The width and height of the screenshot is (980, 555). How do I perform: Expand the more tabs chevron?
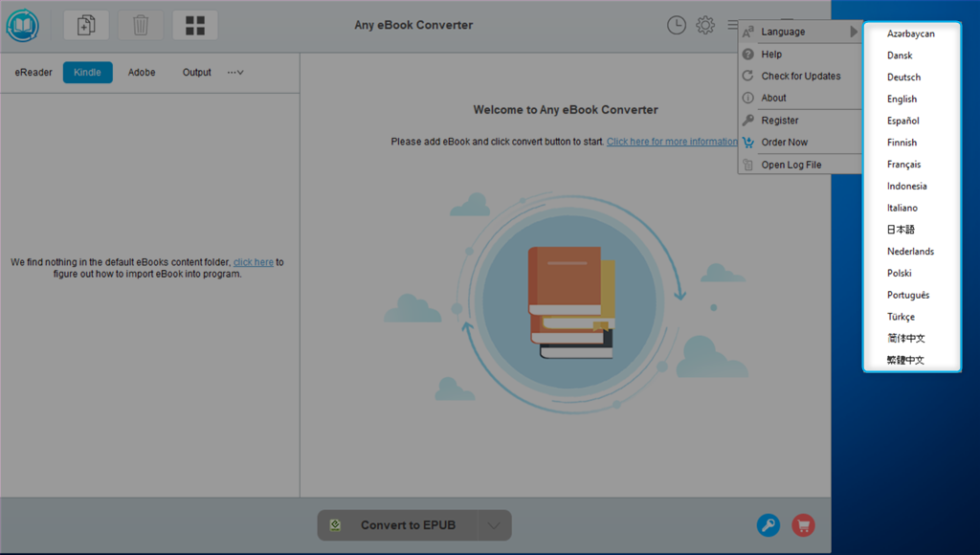click(235, 73)
